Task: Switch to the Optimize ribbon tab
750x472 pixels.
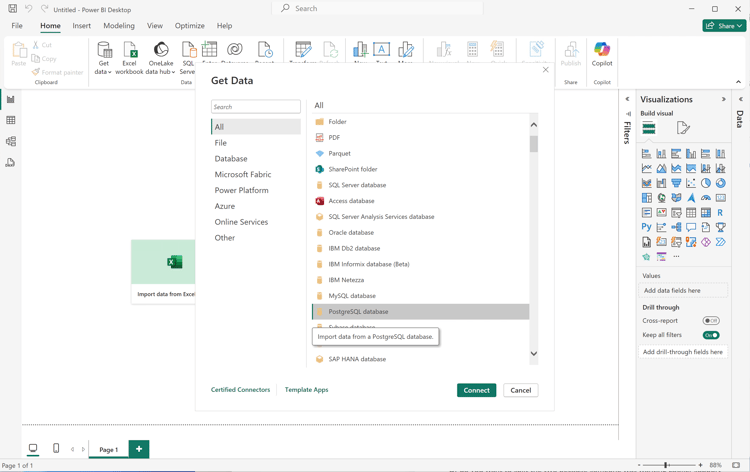Action: point(189,26)
